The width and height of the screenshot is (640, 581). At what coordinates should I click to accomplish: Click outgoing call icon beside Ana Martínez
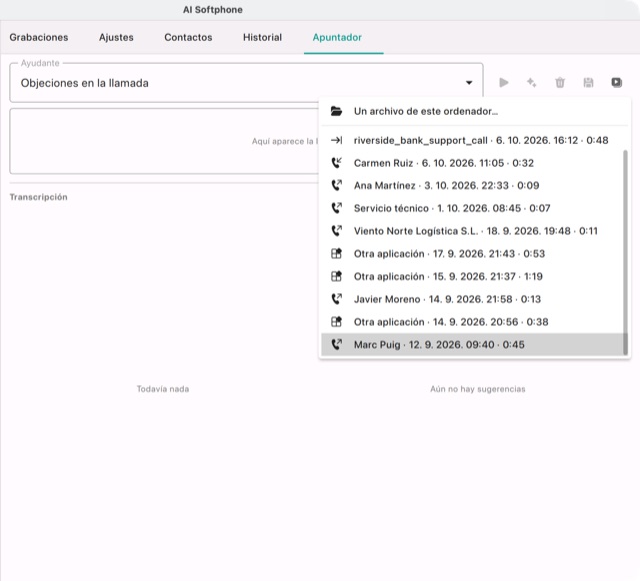pos(336,185)
